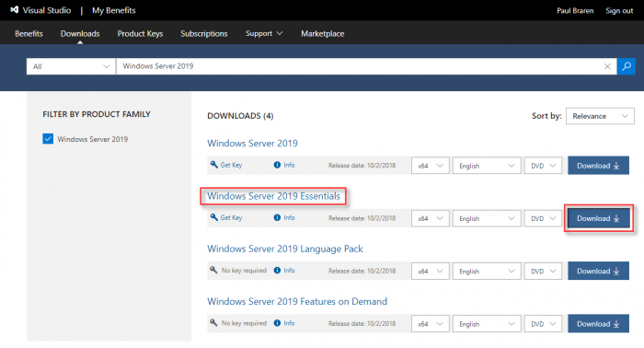Uncheck the Windows Server 2019 product family filter
This screenshot has width=644, height=348.
tap(48, 139)
